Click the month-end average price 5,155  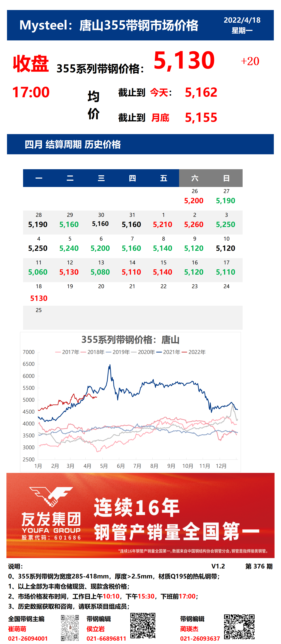pyautogui.click(x=201, y=117)
